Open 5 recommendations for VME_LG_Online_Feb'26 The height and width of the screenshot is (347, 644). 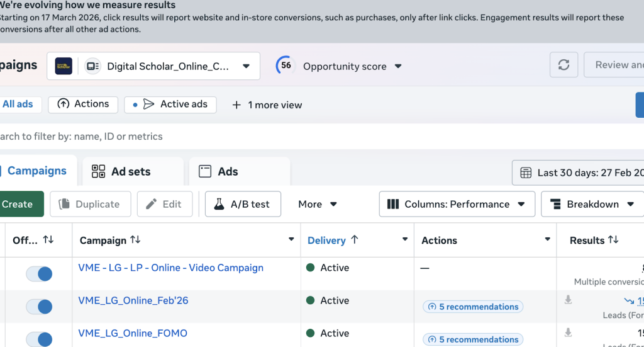[473, 307]
